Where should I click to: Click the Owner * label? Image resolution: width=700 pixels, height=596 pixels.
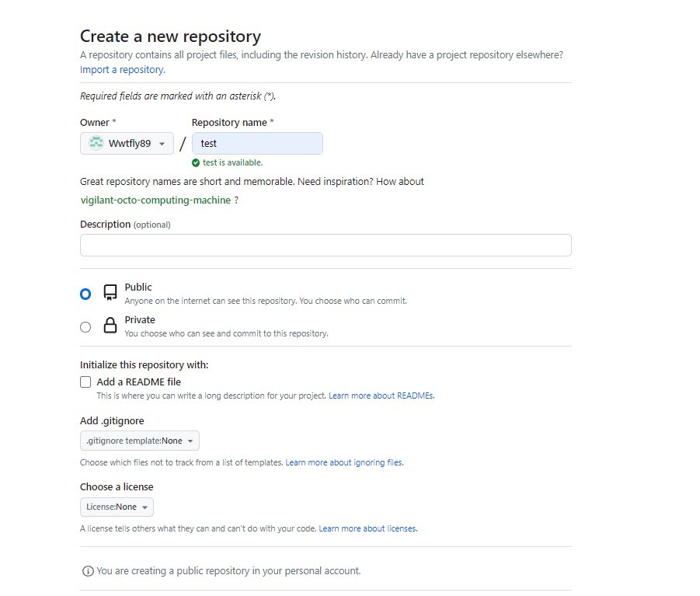click(98, 122)
